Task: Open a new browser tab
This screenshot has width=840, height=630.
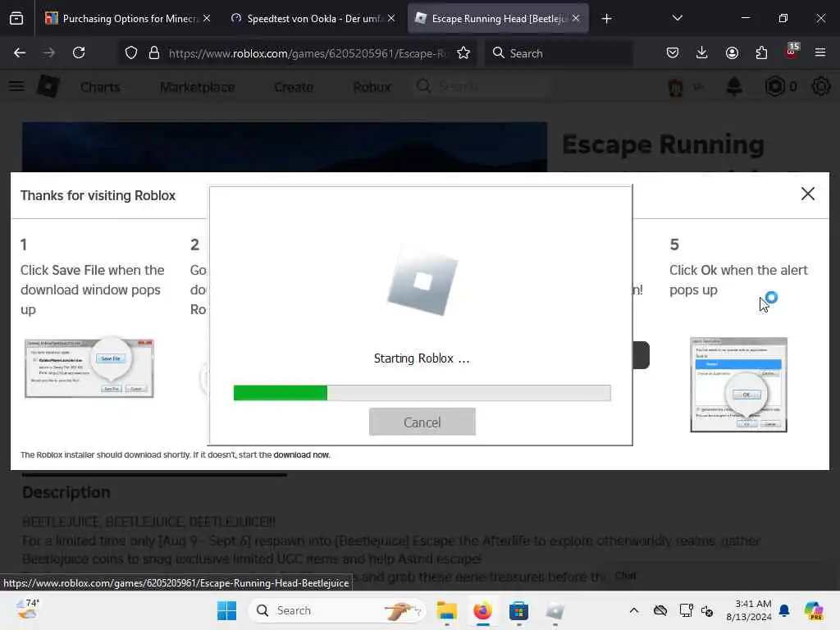Action: (606, 19)
